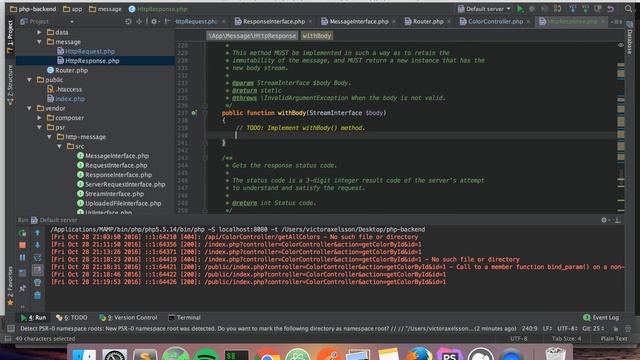Click the Git branch widget in status bar
The width and height of the screenshot is (640, 360).
coord(593,328)
